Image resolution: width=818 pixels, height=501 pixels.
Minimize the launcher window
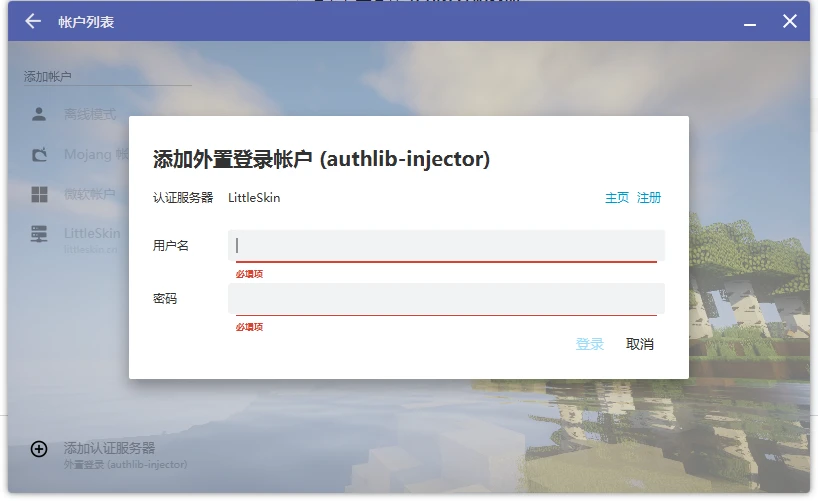point(750,22)
